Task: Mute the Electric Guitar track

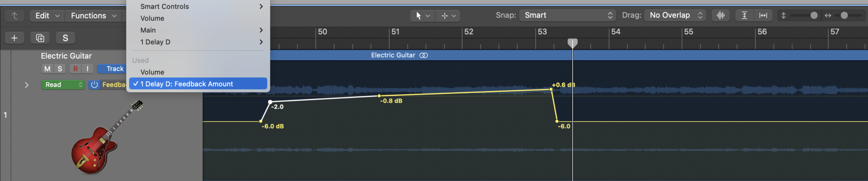Action: point(47,69)
